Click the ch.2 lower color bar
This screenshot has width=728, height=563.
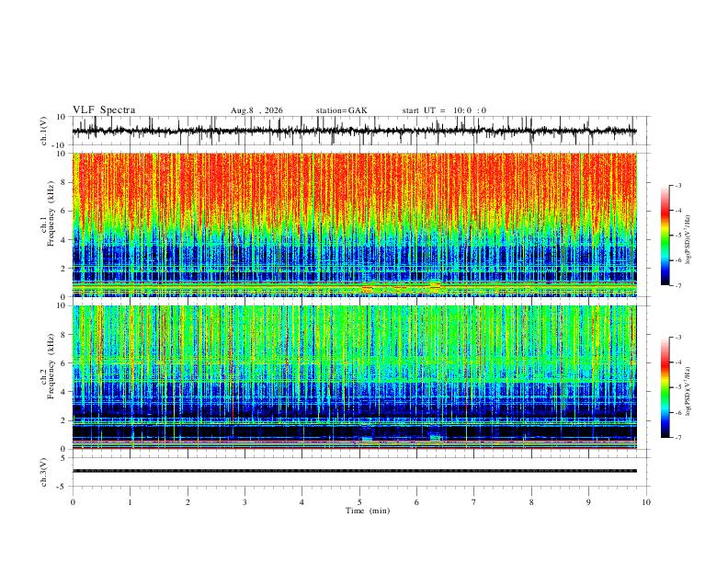click(x=665, y=387)
